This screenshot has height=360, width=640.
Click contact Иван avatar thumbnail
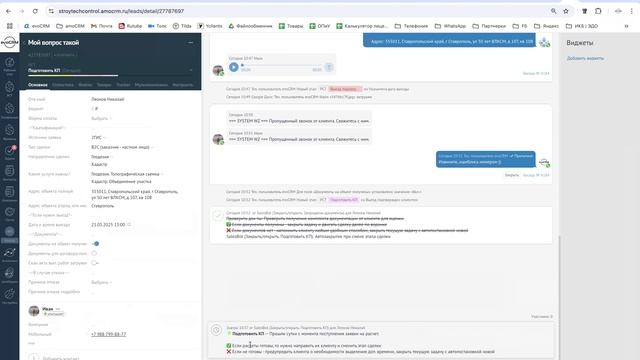(34, 311)
